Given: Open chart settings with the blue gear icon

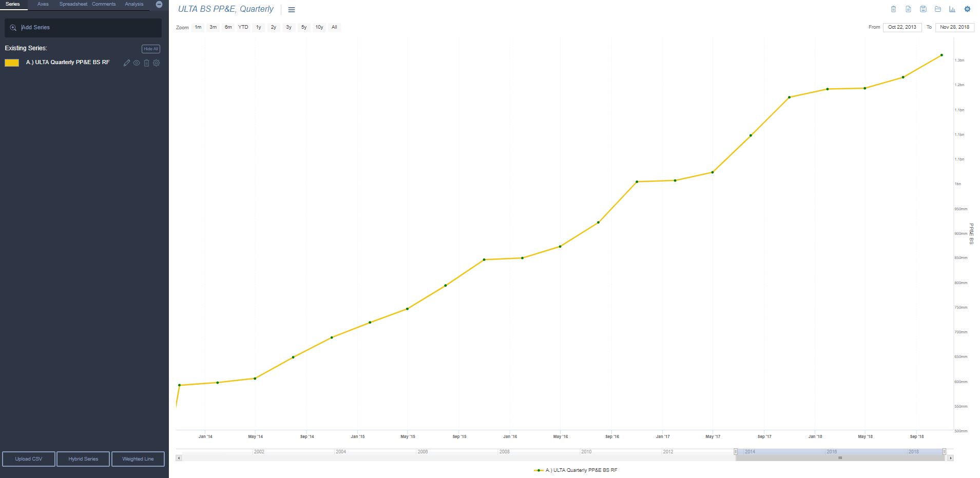Looking at the screenshot, I should point(967,9).
